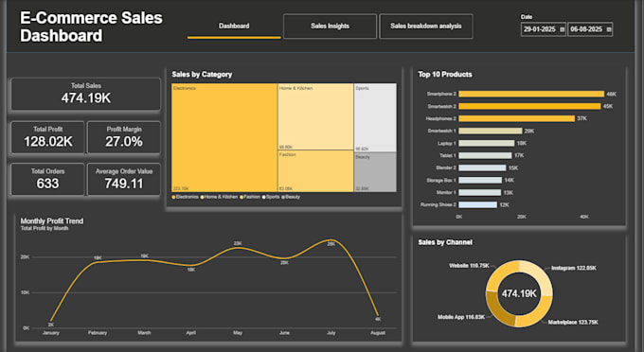Select the Total Orders 633 card
This screenshot has height=352, width=644.
coord(47,179)
